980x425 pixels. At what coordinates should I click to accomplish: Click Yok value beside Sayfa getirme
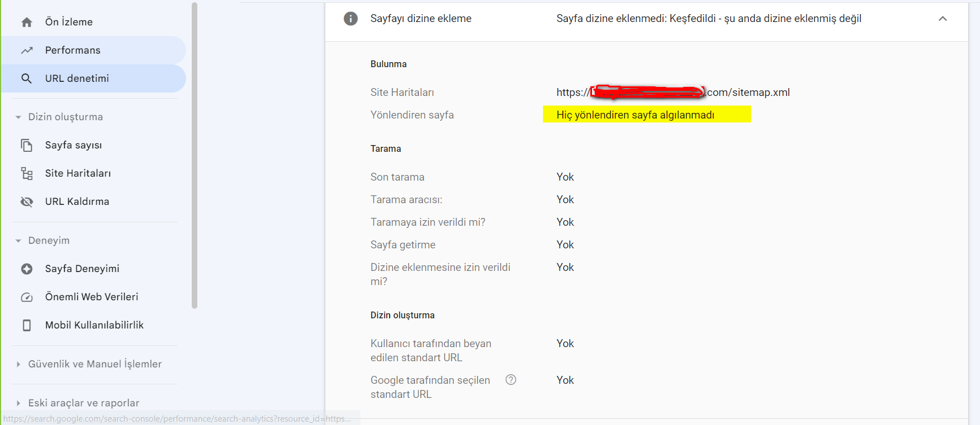coord(565,244)
